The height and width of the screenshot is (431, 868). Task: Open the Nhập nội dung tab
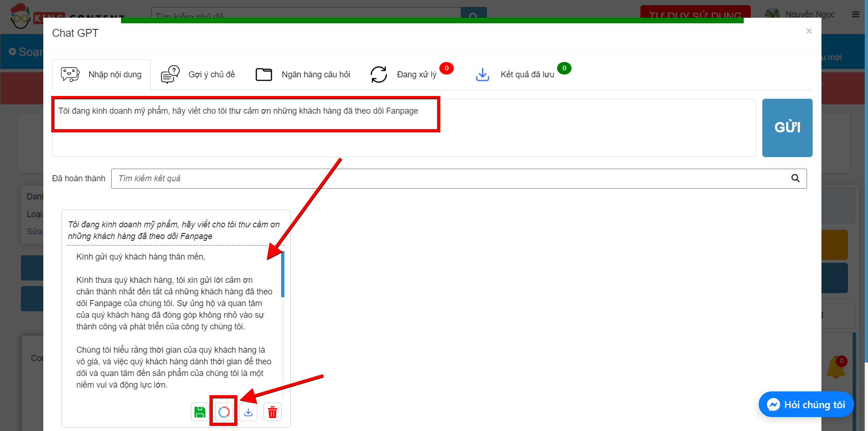point(101,75)
